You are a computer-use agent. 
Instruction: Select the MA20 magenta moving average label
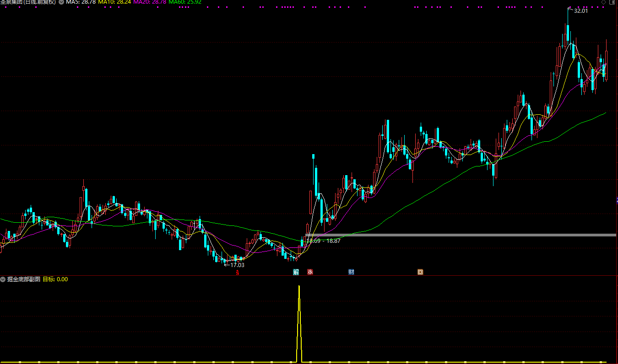click(x=150, y=2)
